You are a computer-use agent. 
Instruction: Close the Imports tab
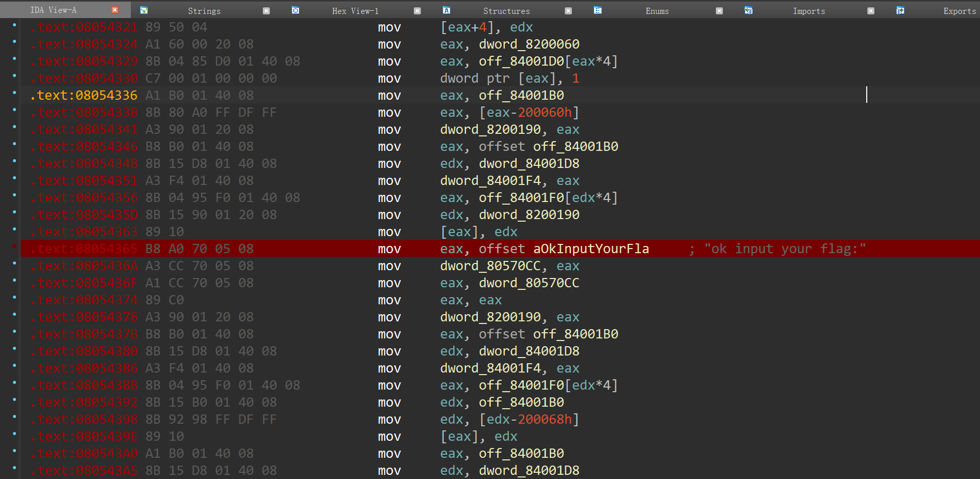click(x=871, y=11)
